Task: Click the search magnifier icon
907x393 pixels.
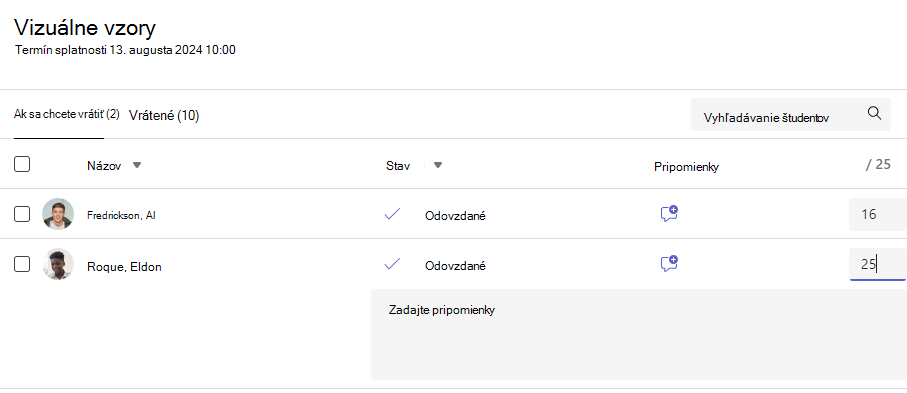Action: pyautogui.click(x=874, y=113)
